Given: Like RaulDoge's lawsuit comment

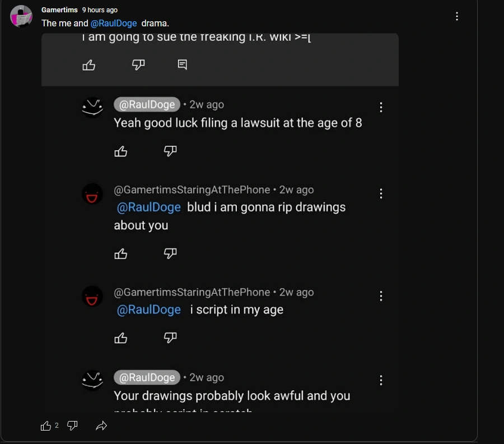Looking at the screenshot, I should pyautogui.click(x=121, y=151).
